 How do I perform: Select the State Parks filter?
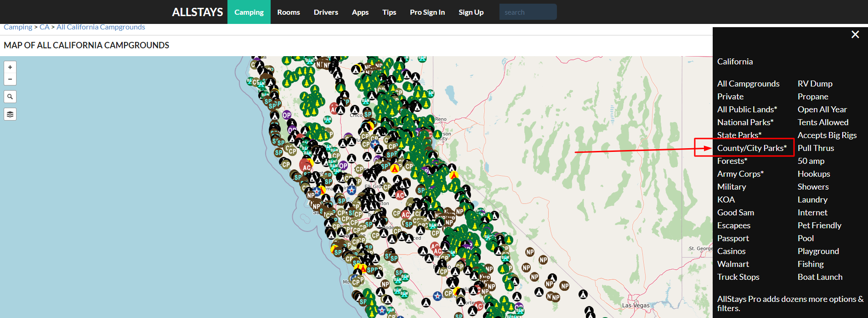[739, 135]
